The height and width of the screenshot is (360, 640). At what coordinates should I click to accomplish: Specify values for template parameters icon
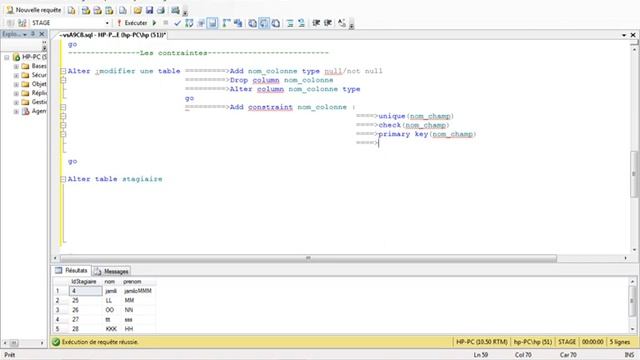pos(342,23)
